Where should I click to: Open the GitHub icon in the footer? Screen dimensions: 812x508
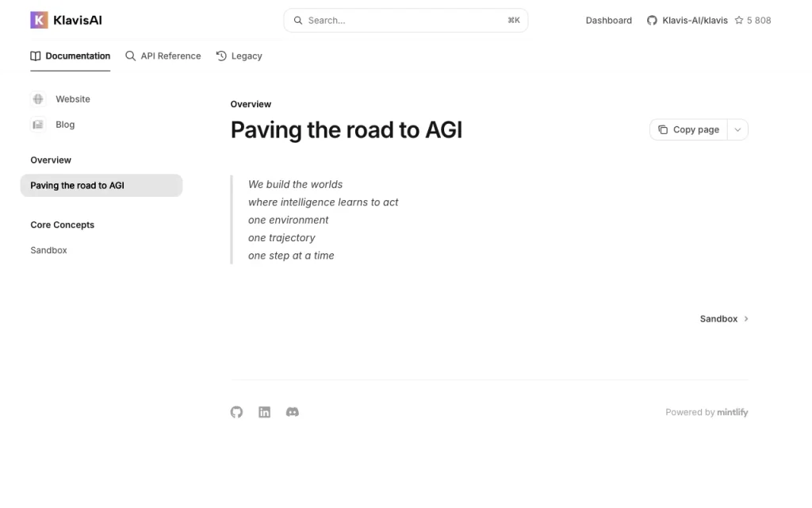[x=236, y=412]
